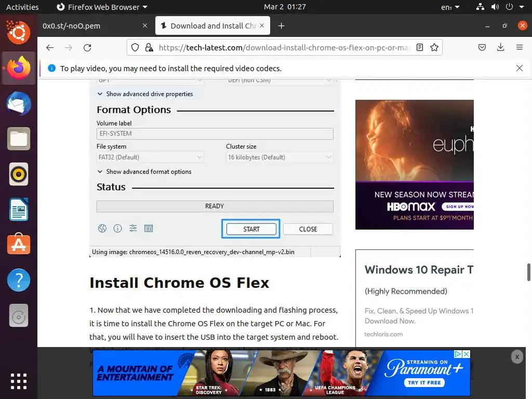Dismiss the video codecs notification bar

tap(520, 68)
